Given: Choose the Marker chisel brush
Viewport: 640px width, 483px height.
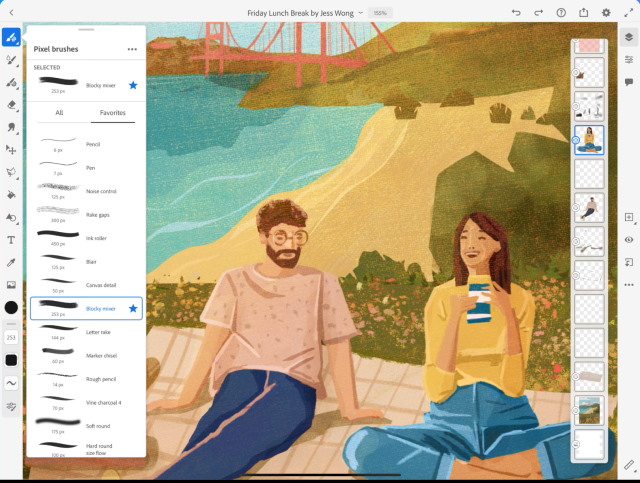Looking at the screenshot, I should (x=86, y=356).
